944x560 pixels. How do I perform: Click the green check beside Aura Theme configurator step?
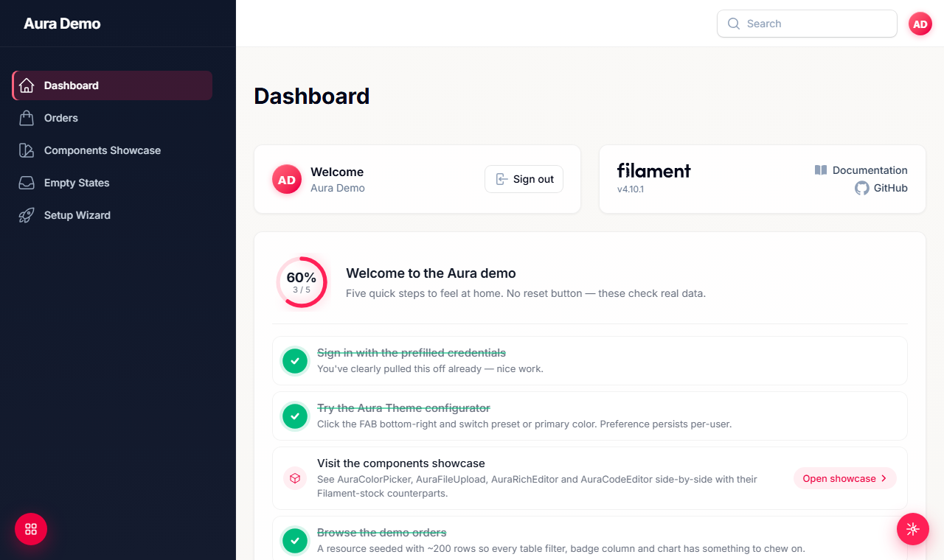tap(295, 416)
